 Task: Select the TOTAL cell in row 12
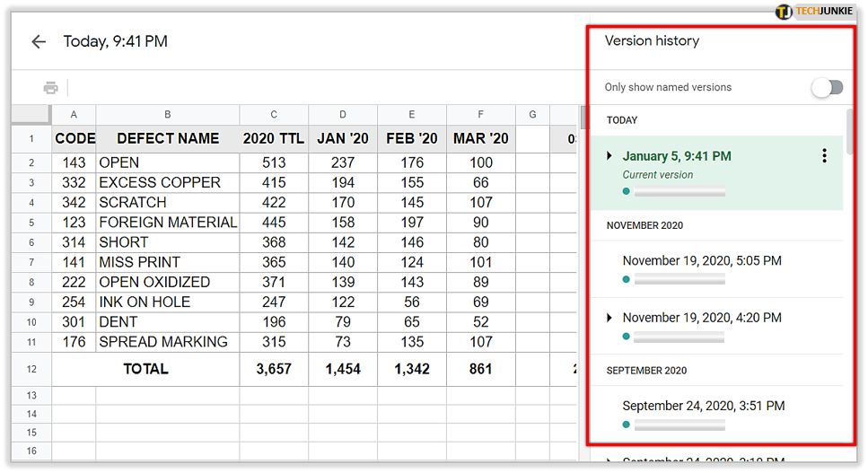145,369
